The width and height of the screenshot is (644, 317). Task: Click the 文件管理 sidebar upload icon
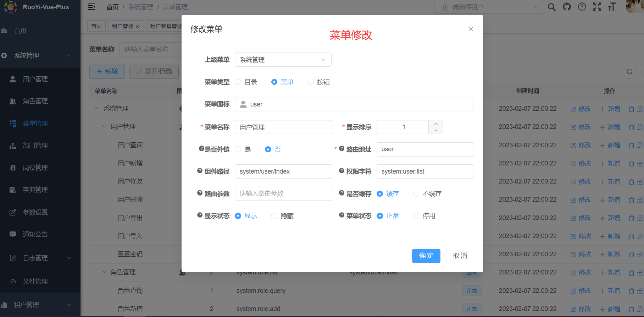[x=13, y=282]
